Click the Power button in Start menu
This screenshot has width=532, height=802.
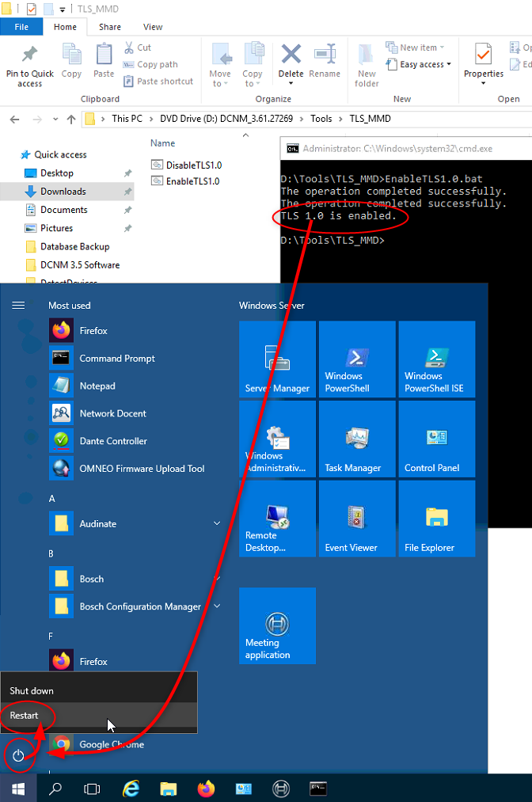coord(18,755)
